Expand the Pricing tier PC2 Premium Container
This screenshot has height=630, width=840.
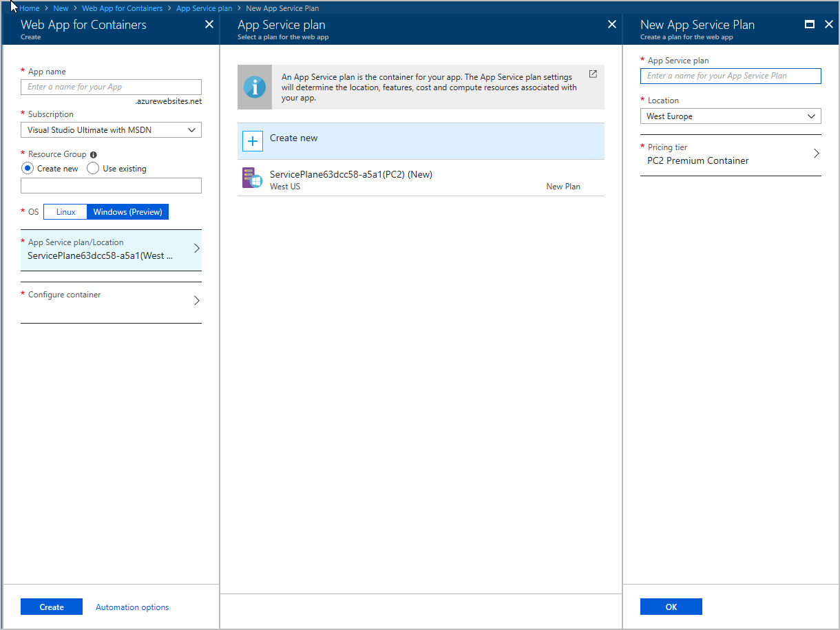[x=731, y=155]
